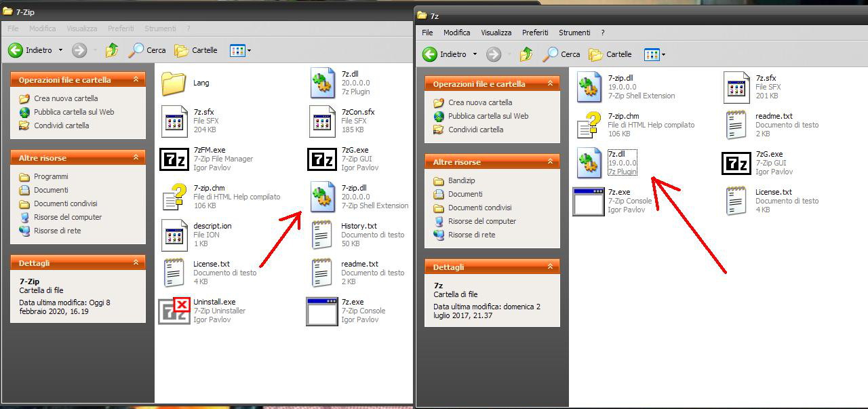Select 7z.dll 19.0.0.0 icon in 7z window
Image resolution: width=868 pixels, height=409 pixels.
(x=589, y=163)
